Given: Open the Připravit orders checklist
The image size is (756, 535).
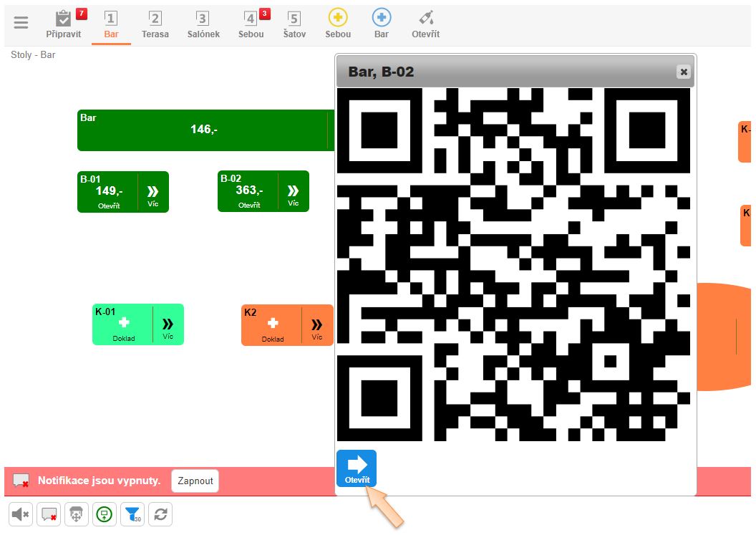Looking at the screenshot, I should (x=64, y=24).
